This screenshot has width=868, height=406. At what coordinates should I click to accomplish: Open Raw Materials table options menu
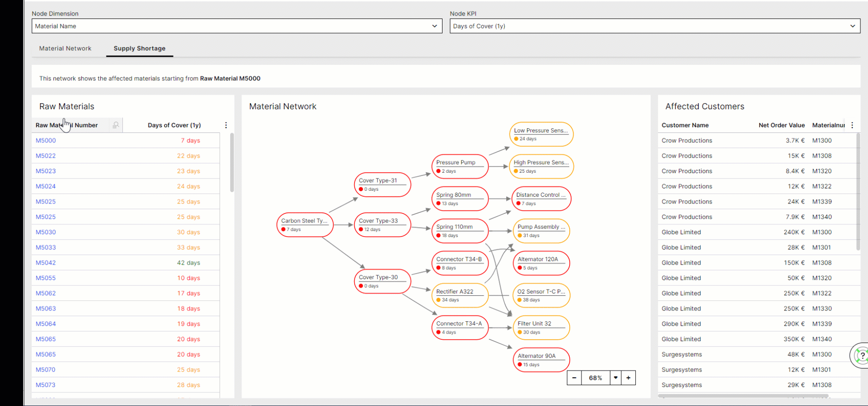pos(226,125)
